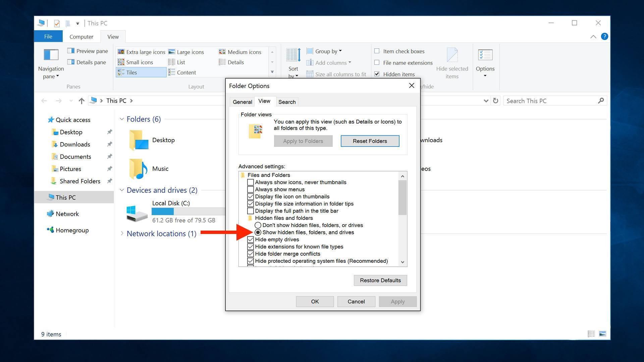Switch to large thumbnails view icon in status bar
The image size is (644, 362).
click(602, 334)
